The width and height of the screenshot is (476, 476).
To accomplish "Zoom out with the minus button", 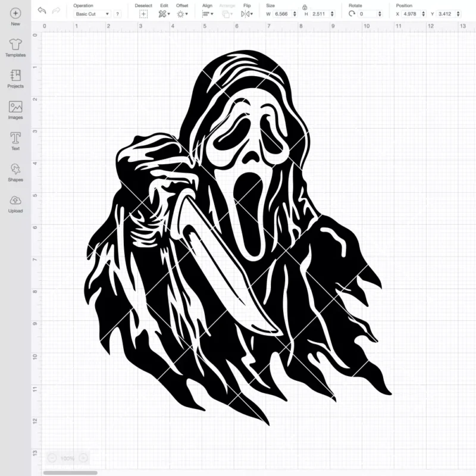I will pyautogui.click(x=52, y=458).
